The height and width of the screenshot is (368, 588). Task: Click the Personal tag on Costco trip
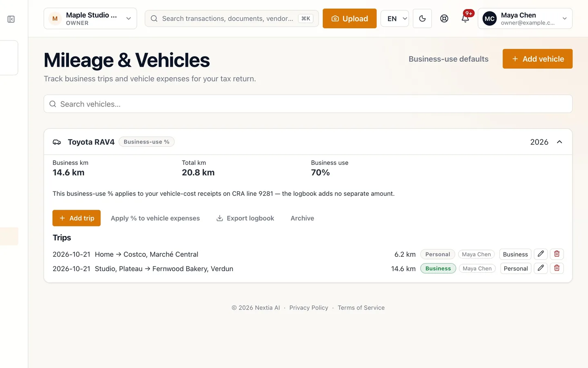[x=438, y=254]
